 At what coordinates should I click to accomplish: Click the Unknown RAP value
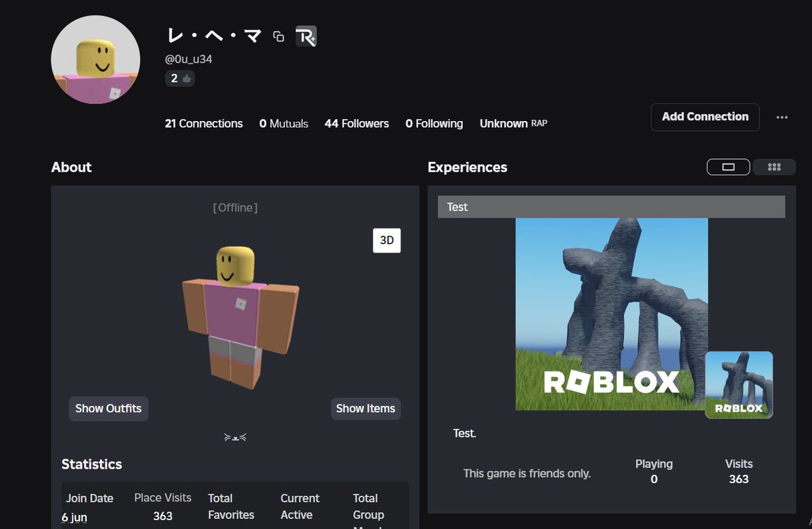click(x=514, y=124)
